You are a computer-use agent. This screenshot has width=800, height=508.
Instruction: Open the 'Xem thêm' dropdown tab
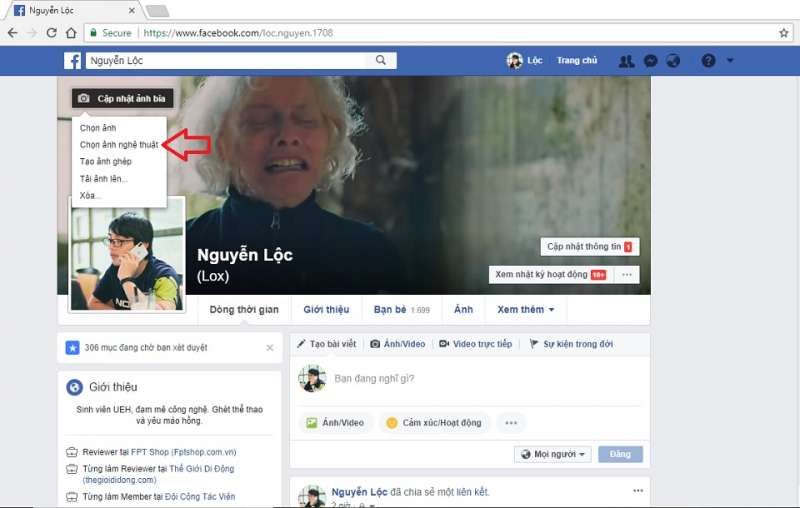[525, 310]
